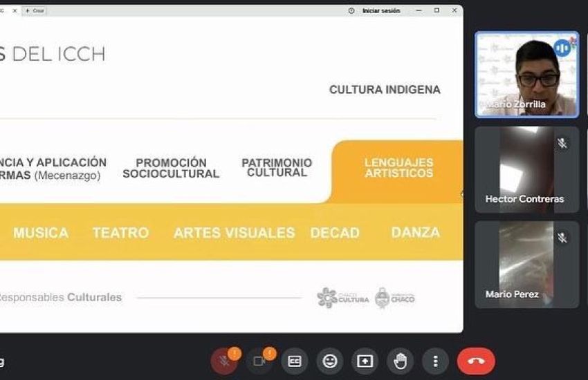Minimize the shared browser window
This screenshot has width=588, height=380.
[x=419, y=11]
